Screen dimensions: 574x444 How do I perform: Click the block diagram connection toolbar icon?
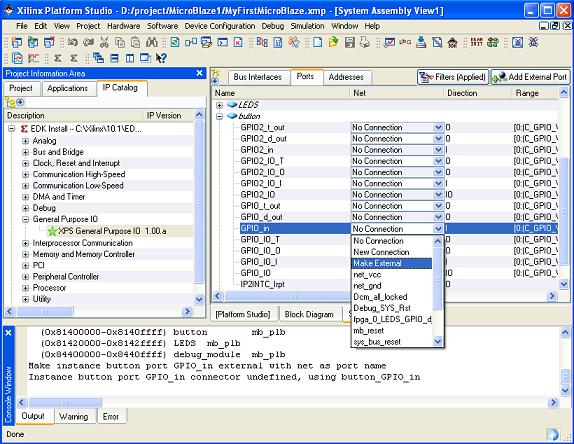[x=191, y=42]
